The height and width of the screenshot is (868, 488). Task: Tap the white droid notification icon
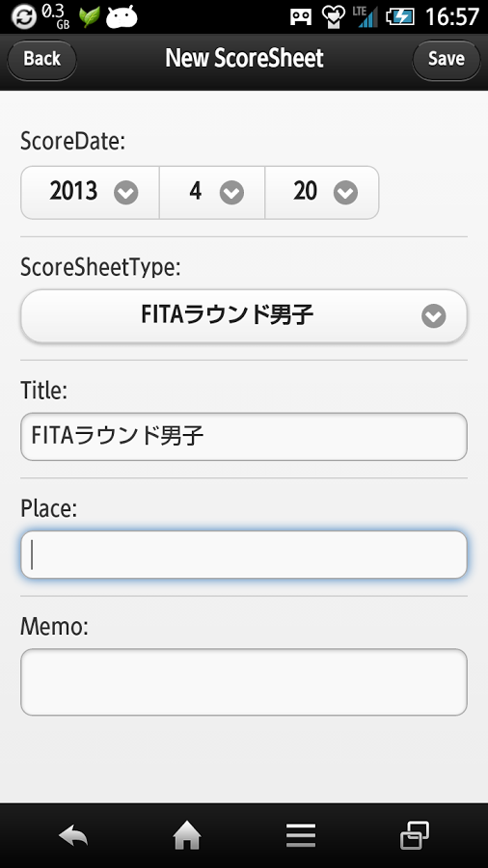coord(122,17)
